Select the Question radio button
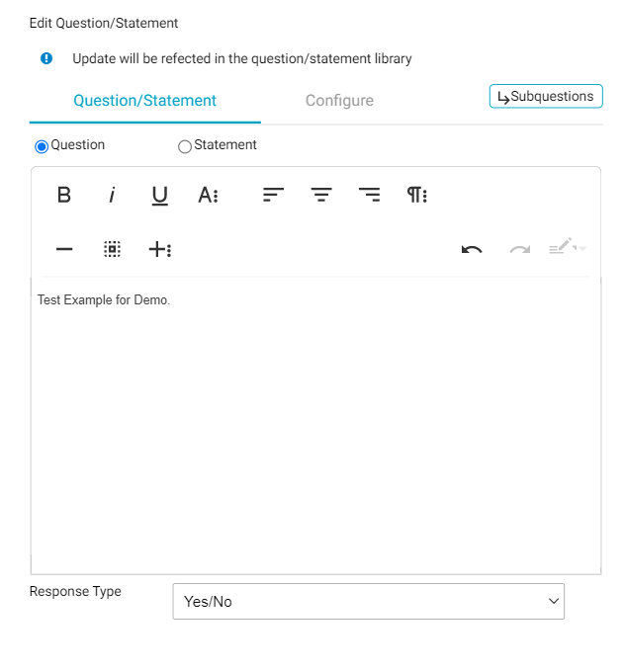The image size is (624, 672). click(x=42, y=146)
